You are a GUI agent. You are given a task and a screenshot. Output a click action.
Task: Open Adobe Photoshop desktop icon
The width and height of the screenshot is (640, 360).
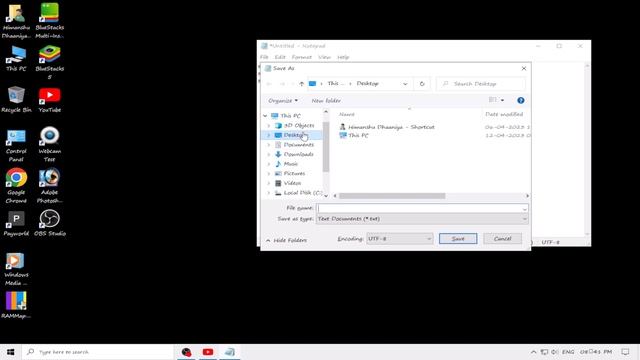(x=49, y=186)
